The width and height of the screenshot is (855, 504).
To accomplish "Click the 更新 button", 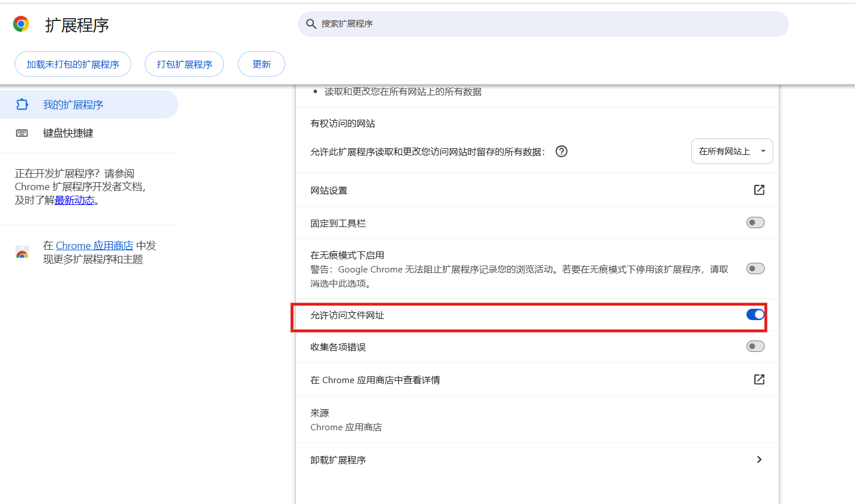I will pyautogui.click(x=261, y=64).
